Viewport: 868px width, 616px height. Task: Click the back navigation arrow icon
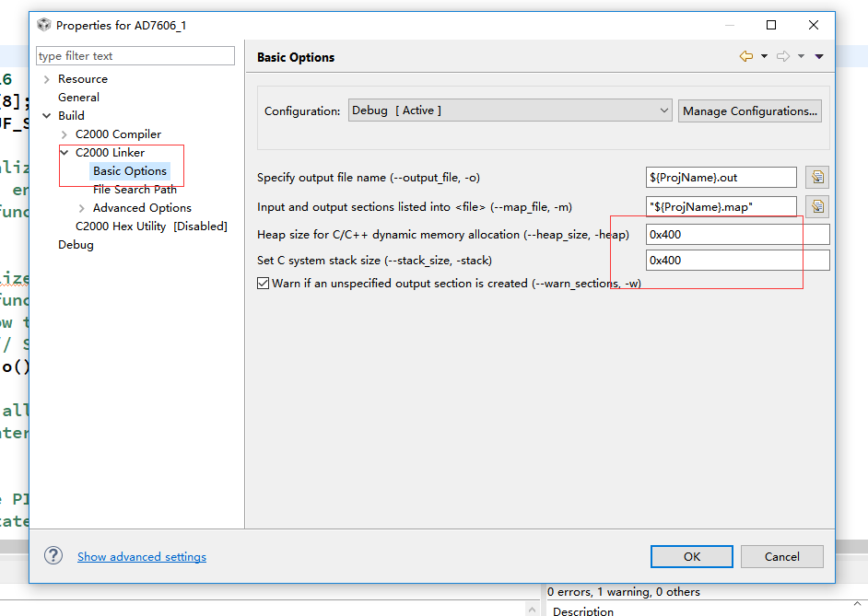(745, 56)
